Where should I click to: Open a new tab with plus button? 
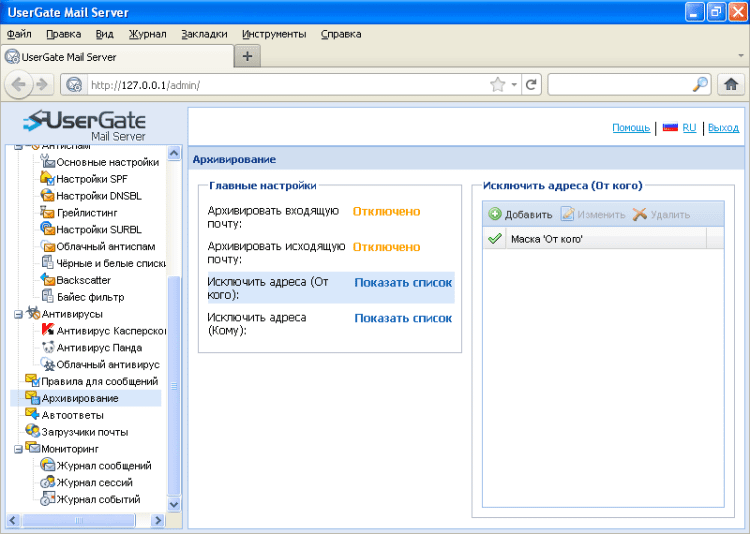pos(247,56)
